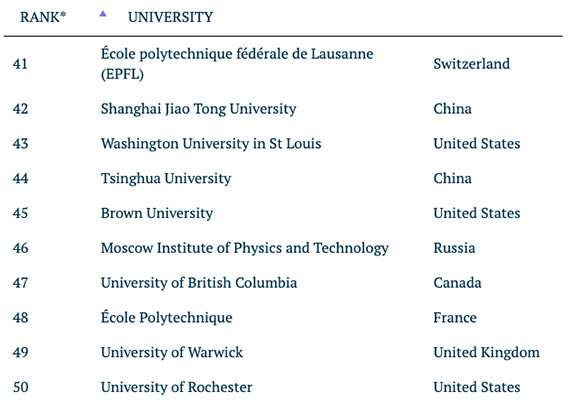
Task: Open École Polytechnique France entry
Action: [166, 318]
